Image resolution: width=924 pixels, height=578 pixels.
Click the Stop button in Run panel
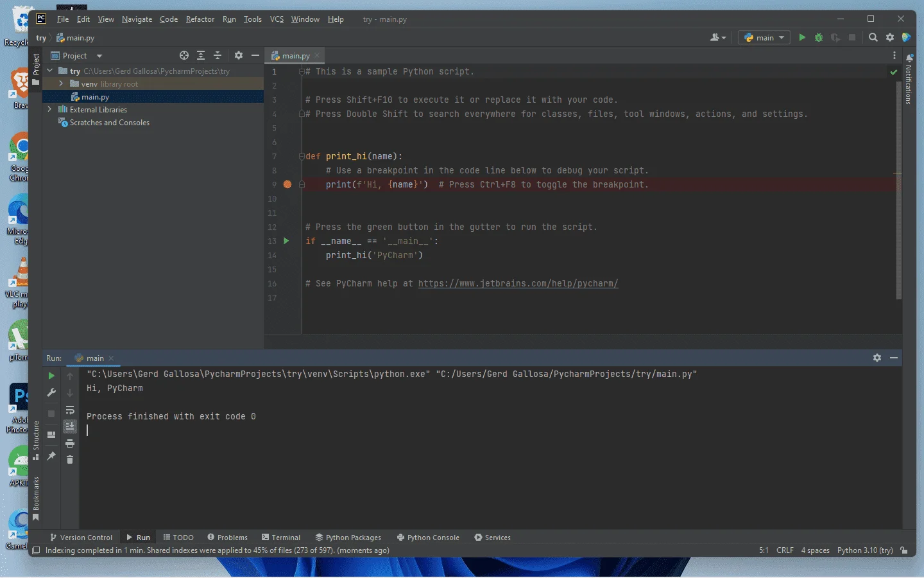(x=52, y=414)
